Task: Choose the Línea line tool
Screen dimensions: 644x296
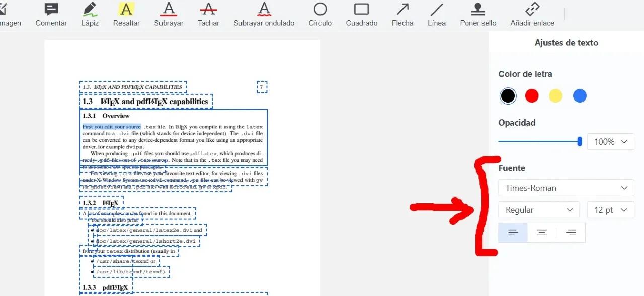Action: pos(437,15)
